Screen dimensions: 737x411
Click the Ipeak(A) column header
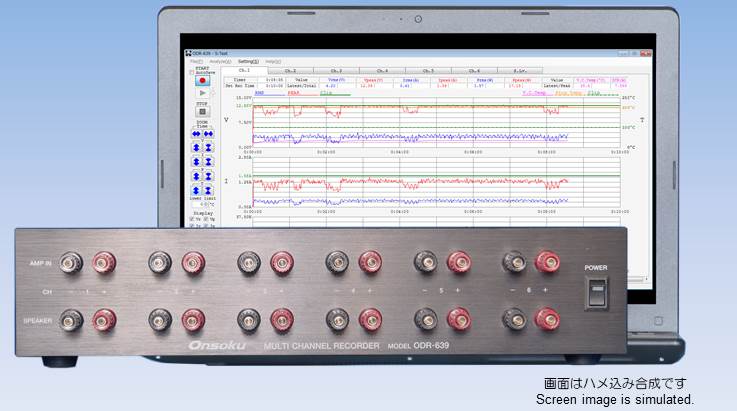point(447,80)
